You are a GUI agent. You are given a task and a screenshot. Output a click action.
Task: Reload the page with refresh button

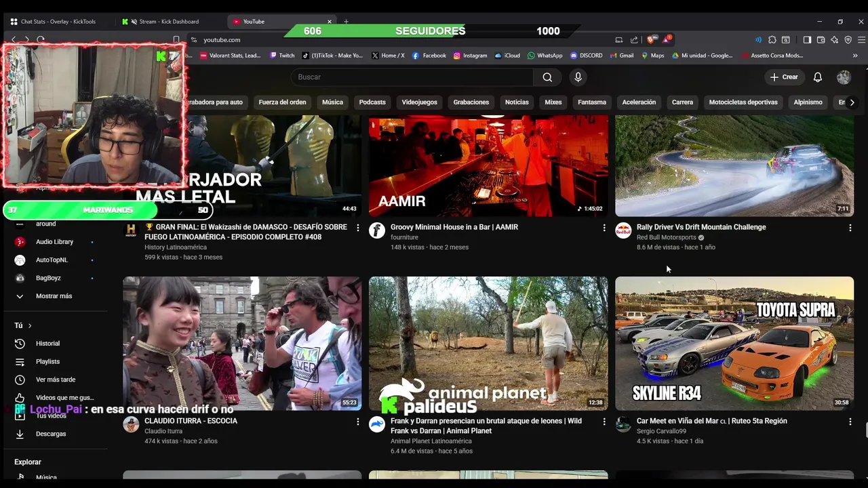[x=41, y=40]
